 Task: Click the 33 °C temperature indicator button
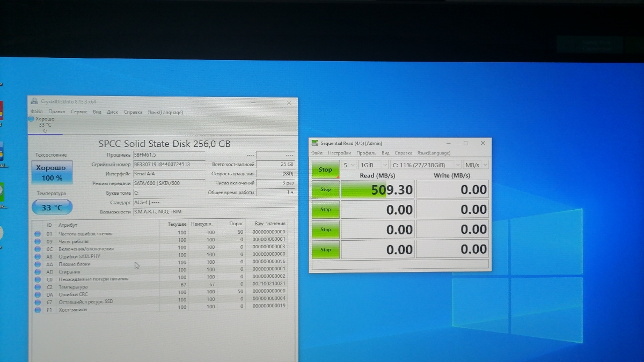52,208
